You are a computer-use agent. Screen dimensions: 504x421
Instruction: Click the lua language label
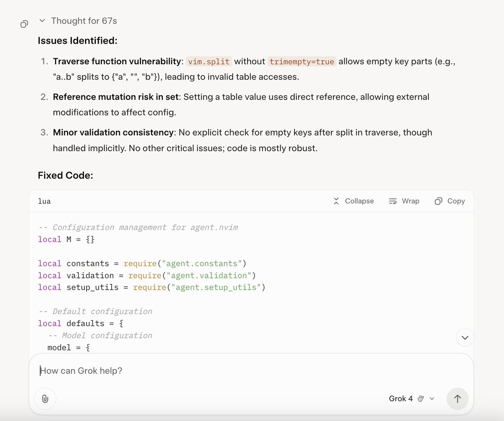(44, 201)
